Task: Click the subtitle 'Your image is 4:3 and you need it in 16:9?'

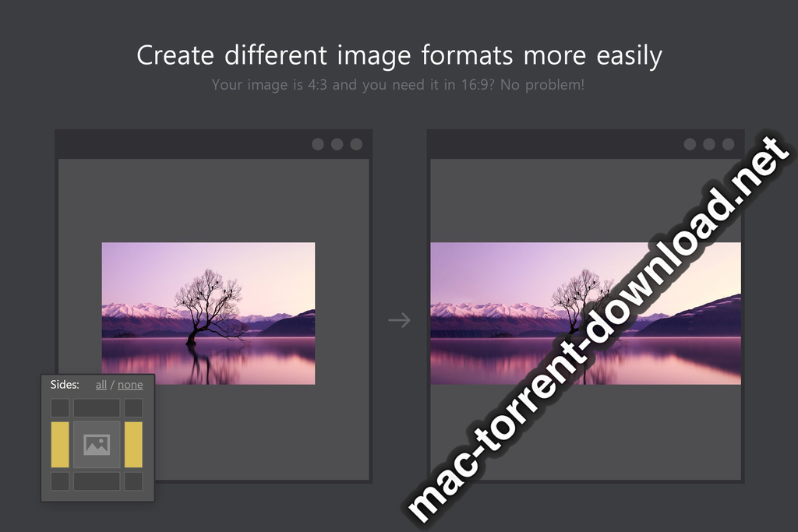Action: (353, 84)
